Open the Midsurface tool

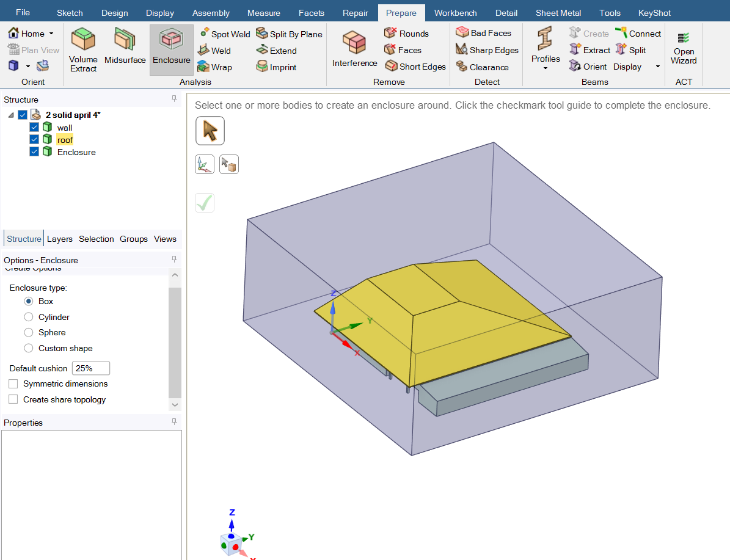click(x=125, y=46)
